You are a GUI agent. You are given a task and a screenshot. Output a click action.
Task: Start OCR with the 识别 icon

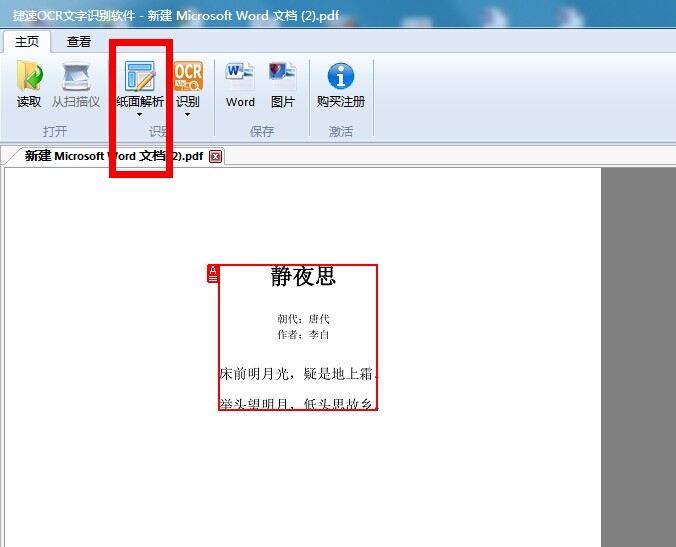188,83
